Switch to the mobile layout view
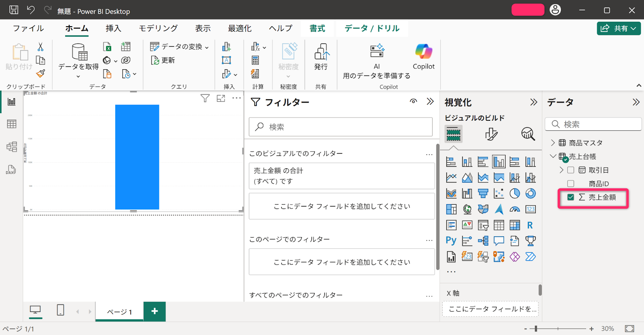The image size is (644, 335). point(60,310)
